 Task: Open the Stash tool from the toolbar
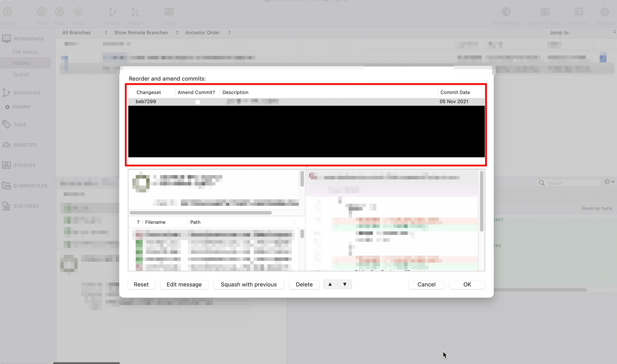coord(169,11)
